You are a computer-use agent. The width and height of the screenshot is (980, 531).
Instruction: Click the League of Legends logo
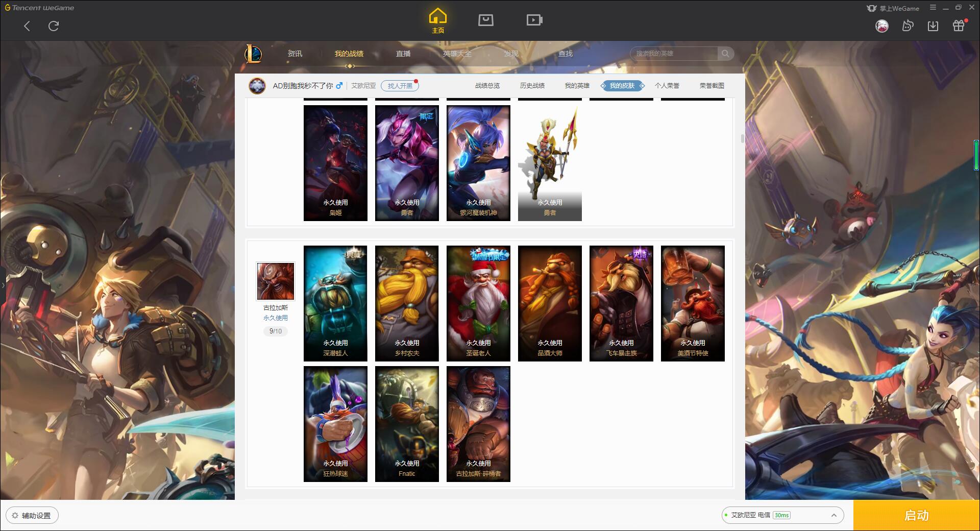[x=253, y=54]
